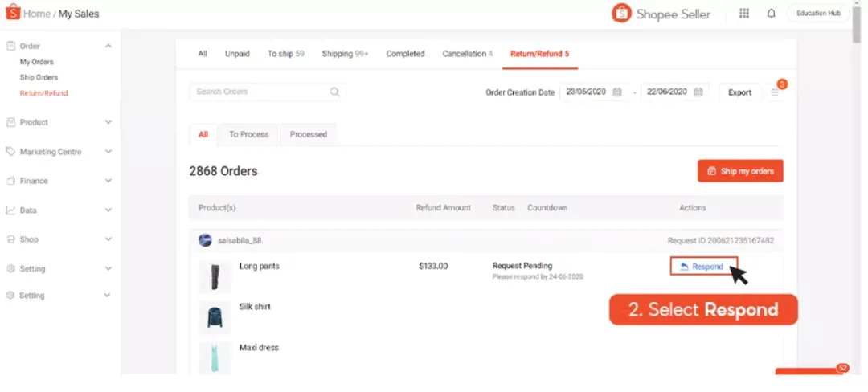Click the Shopee logo in top-left corner

pyautogui.click(x=12, y=11)
